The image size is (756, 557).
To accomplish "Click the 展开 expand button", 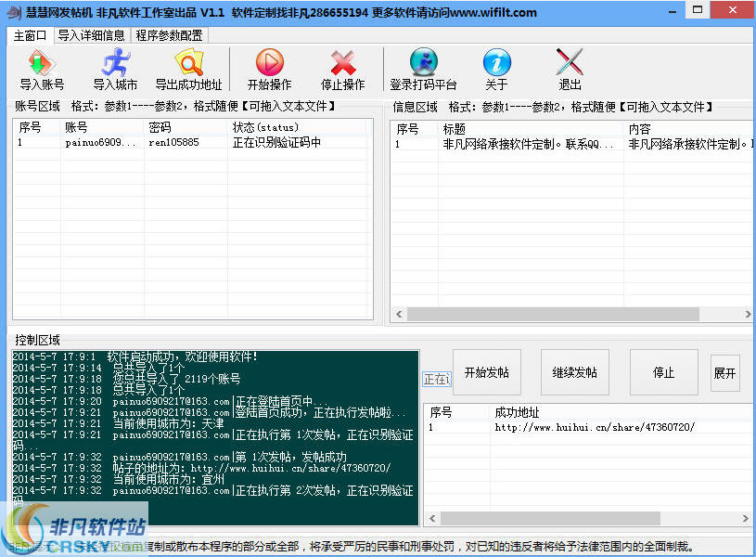I will pyautogui.click(x=724, y=372).
